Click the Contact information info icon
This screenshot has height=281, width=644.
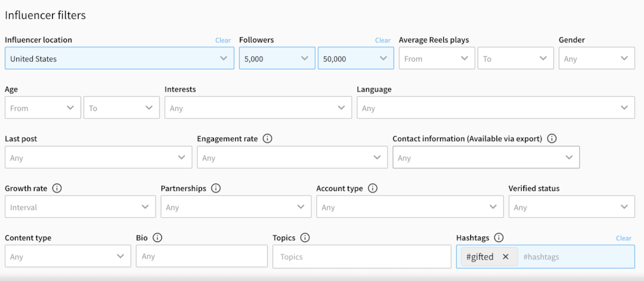552,138
